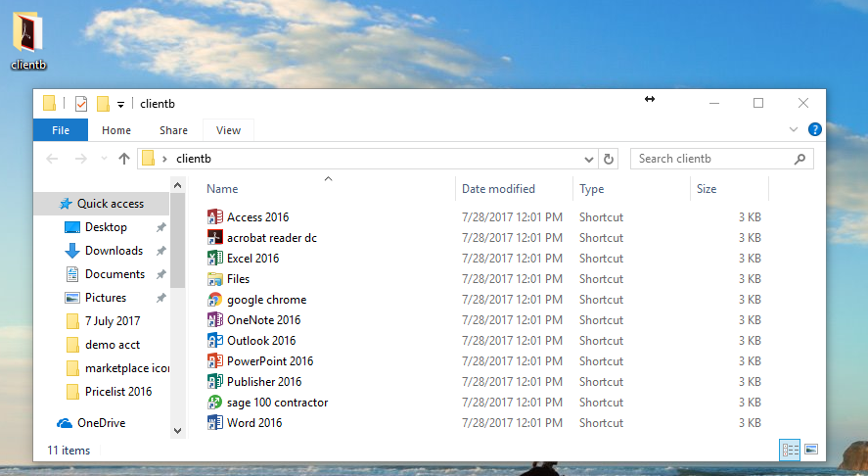
Task: Open the View ribbon tab
Action: 228,130
